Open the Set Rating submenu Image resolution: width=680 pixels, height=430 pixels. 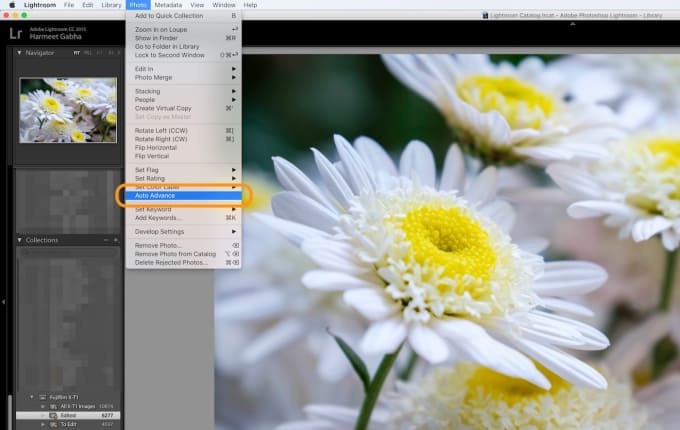click(183, 179)
